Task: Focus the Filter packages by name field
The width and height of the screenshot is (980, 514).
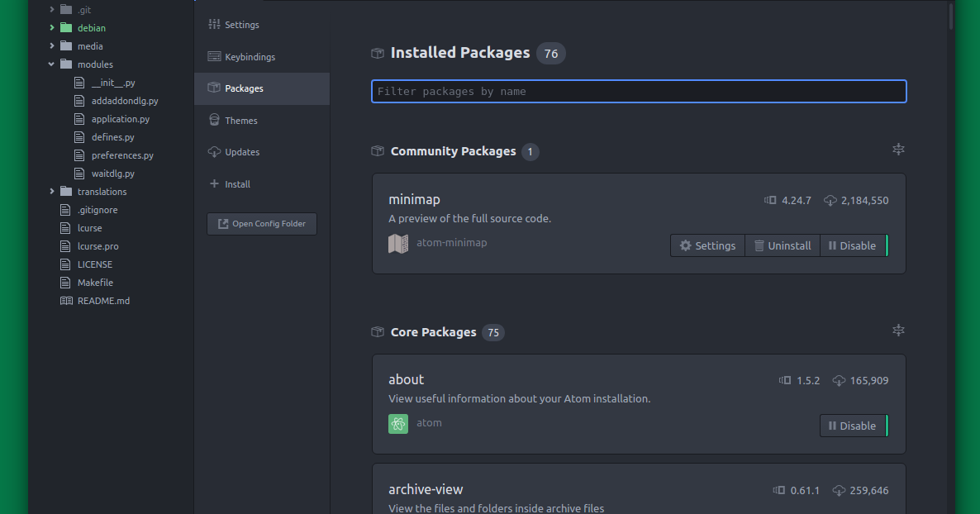Action: pyautogui.click(x=639, y=91)
